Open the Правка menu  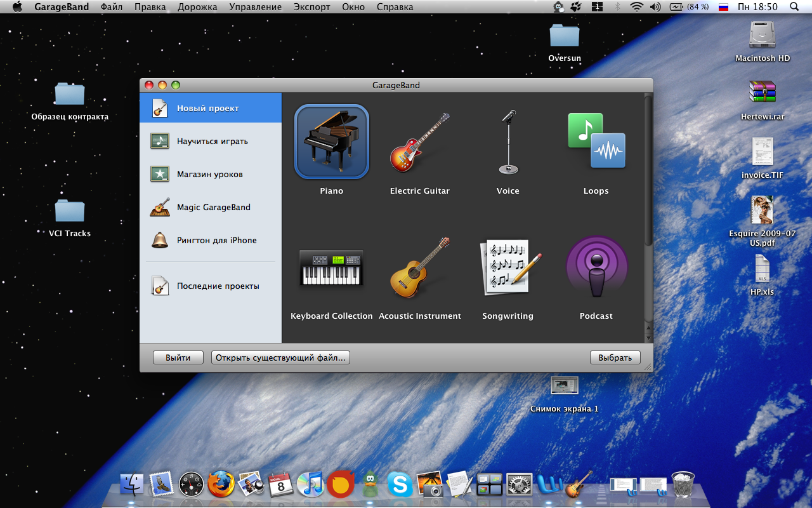pos(150,7)
